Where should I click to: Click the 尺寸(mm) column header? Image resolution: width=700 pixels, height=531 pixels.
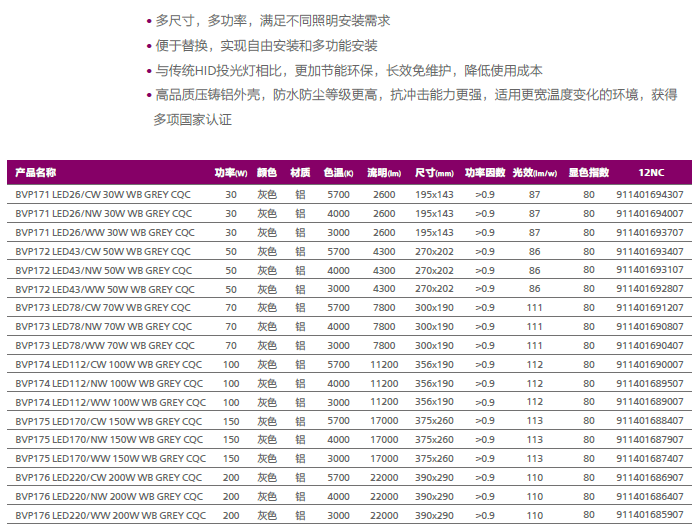coord(434,173)
